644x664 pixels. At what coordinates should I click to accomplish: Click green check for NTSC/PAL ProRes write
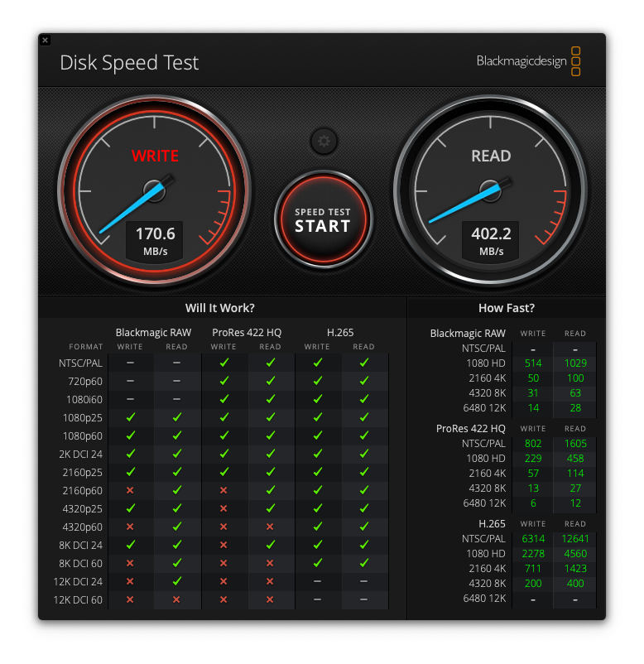pos(224,362)
